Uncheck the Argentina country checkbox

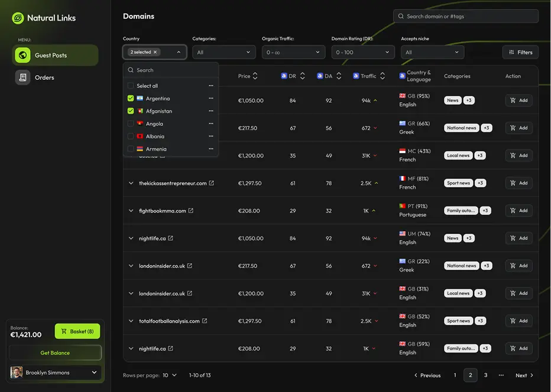point(130,98)
